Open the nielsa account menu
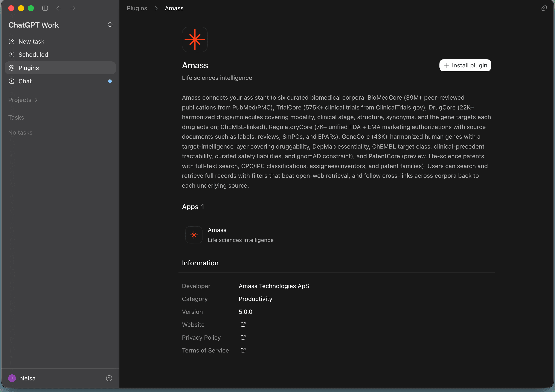 (x=22, y=378)
